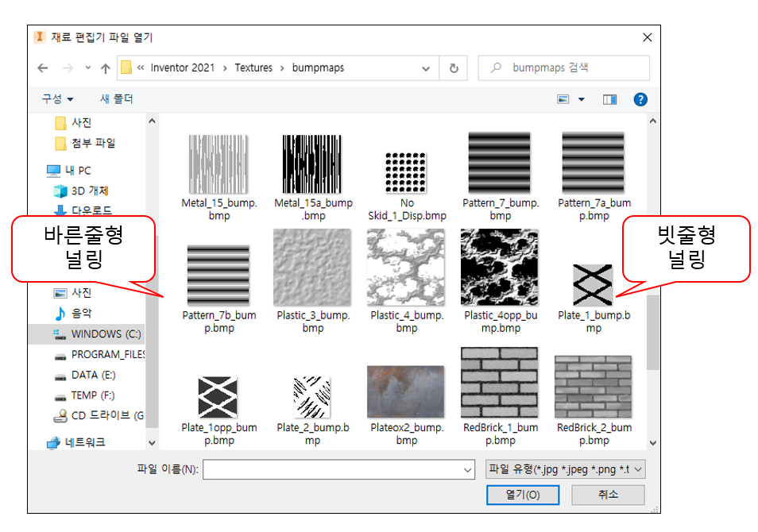Open the 구성 organize menu
This screenshot has height=532, width=758.
(57, 99)
